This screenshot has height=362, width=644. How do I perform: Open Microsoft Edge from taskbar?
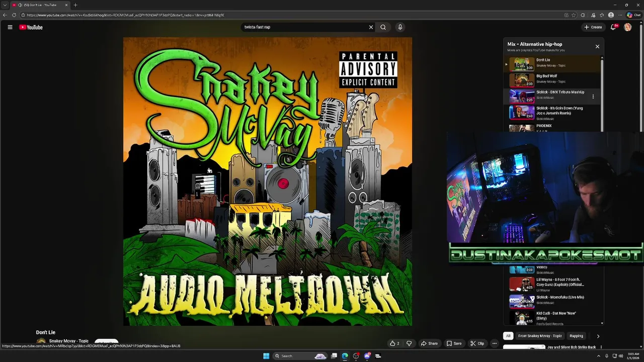tap(345, 356)
